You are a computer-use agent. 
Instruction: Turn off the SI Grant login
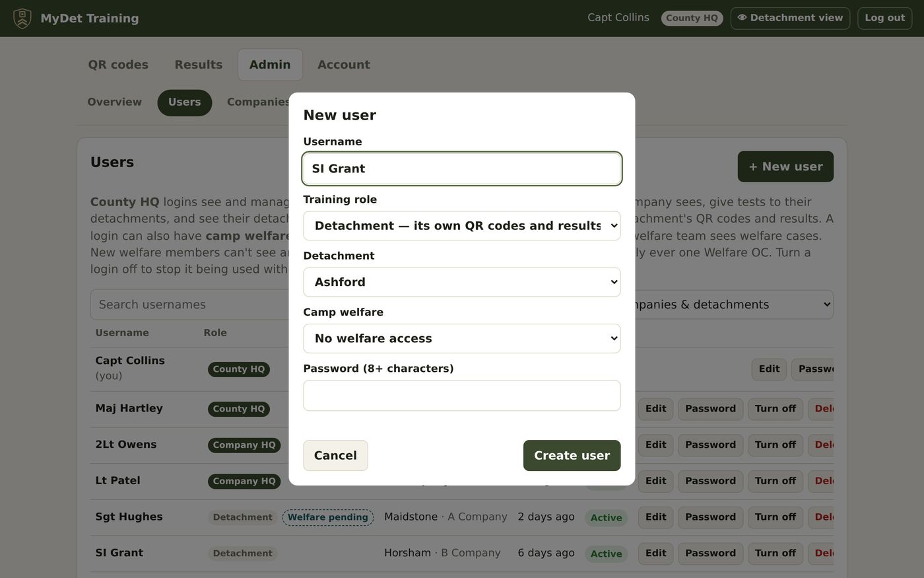click(775, 554)
